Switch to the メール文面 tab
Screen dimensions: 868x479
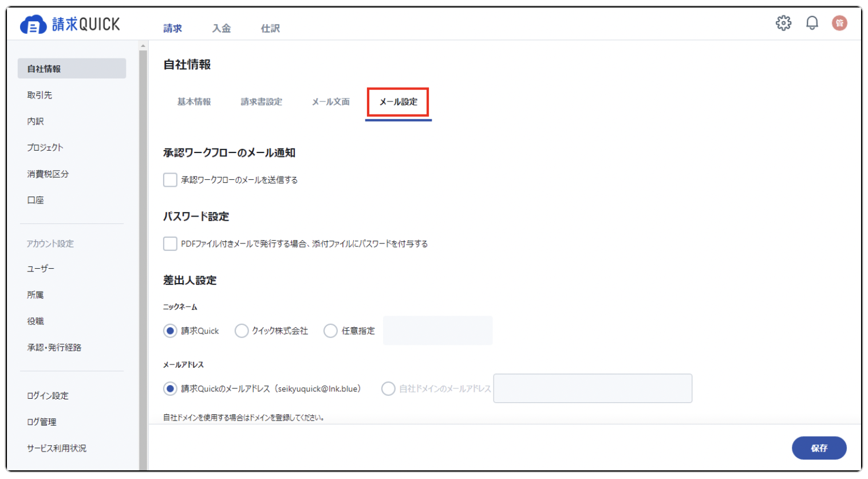(331, 101)
